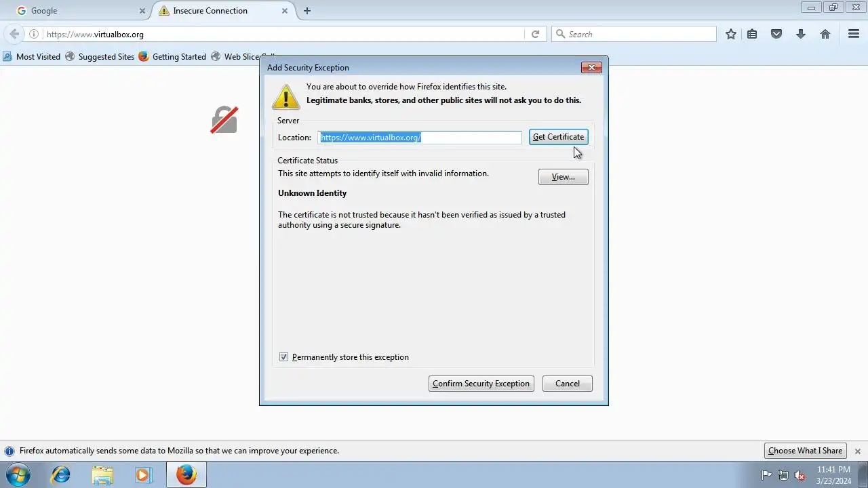
Task: Click the bookmark star icon
Action: tap(730, 34)
